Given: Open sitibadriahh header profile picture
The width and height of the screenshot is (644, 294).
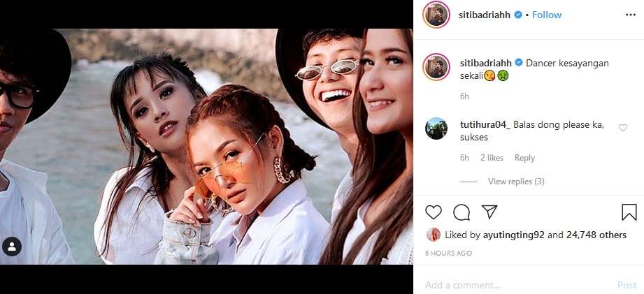Looking at the screenshot, I should 436,15.
